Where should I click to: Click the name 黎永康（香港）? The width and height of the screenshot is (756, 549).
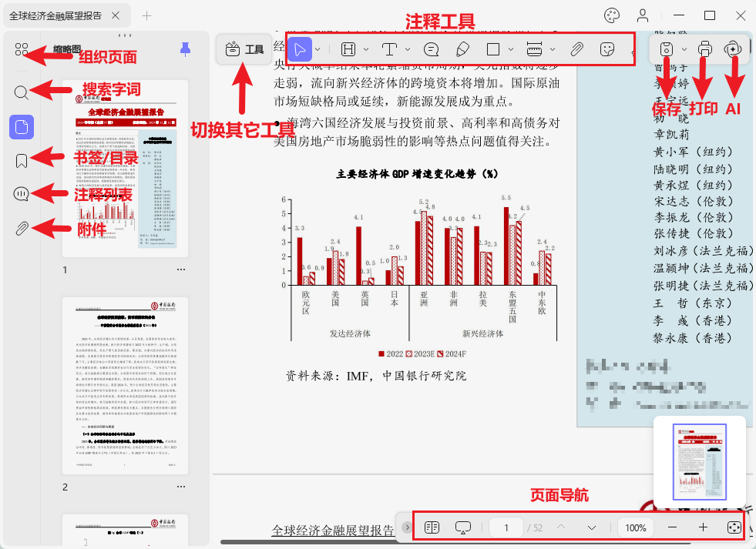694,338
